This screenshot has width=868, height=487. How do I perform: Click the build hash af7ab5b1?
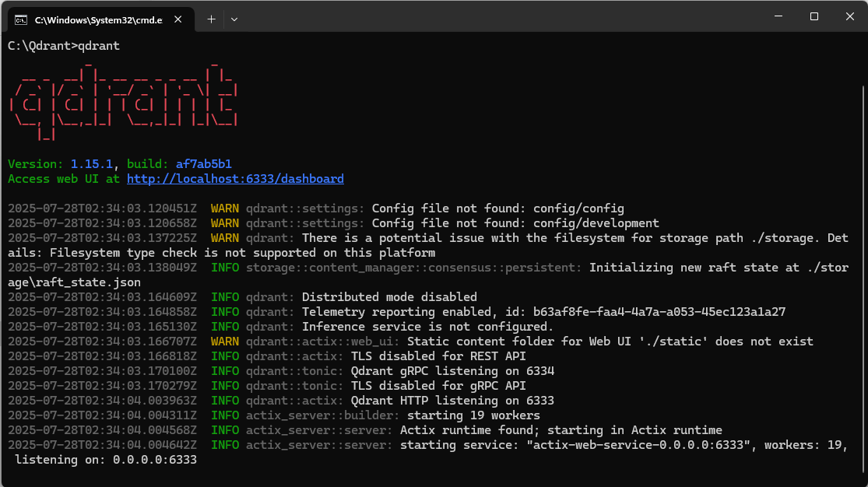(x=204, y=164)
